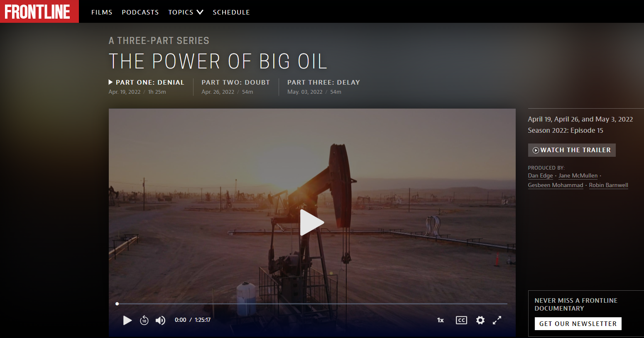Go to the Podcasts page

click(x=140, y=12)
